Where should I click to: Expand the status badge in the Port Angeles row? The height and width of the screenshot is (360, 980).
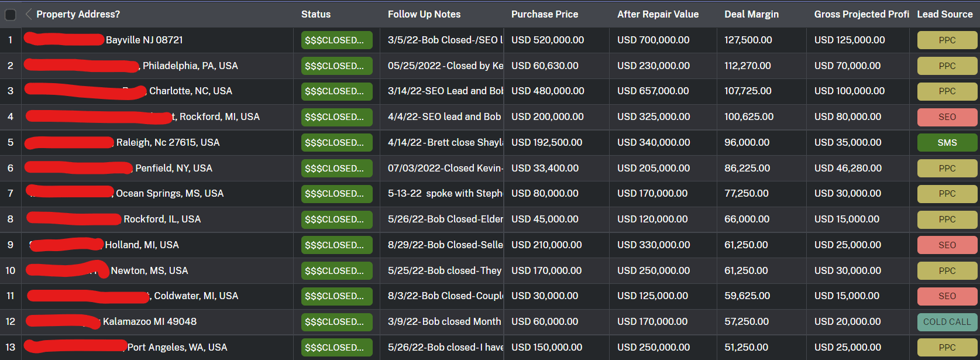tap(336, 348)
